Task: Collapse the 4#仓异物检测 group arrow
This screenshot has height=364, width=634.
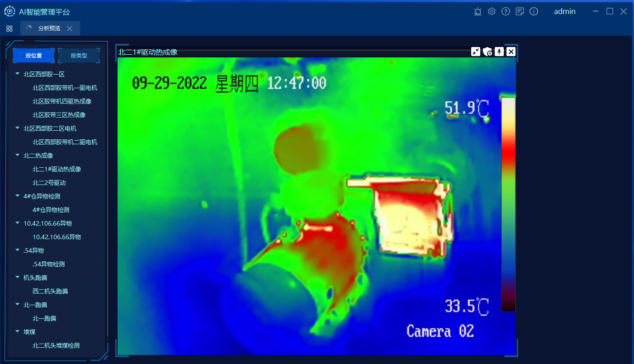Action: click(17, 196)
